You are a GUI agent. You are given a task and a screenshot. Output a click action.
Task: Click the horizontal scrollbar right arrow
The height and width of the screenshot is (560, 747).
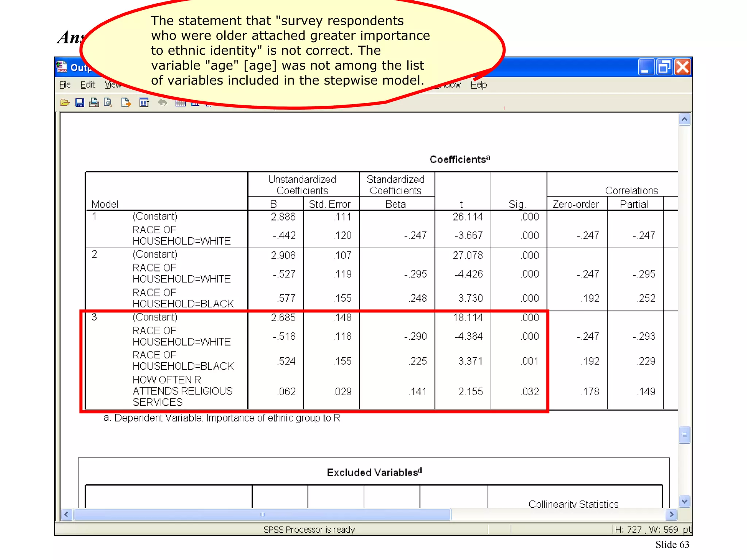[671, 514]
